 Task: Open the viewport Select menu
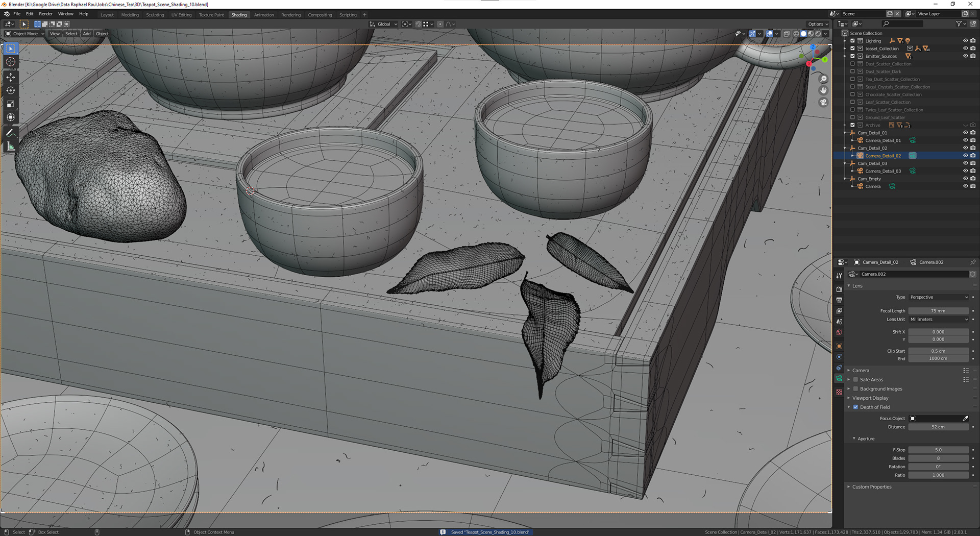click(x=71, y=34)
